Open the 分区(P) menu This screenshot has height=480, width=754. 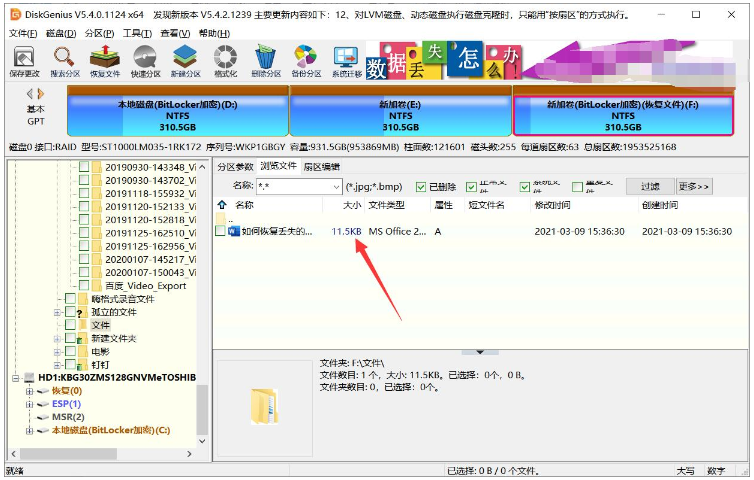100,33
